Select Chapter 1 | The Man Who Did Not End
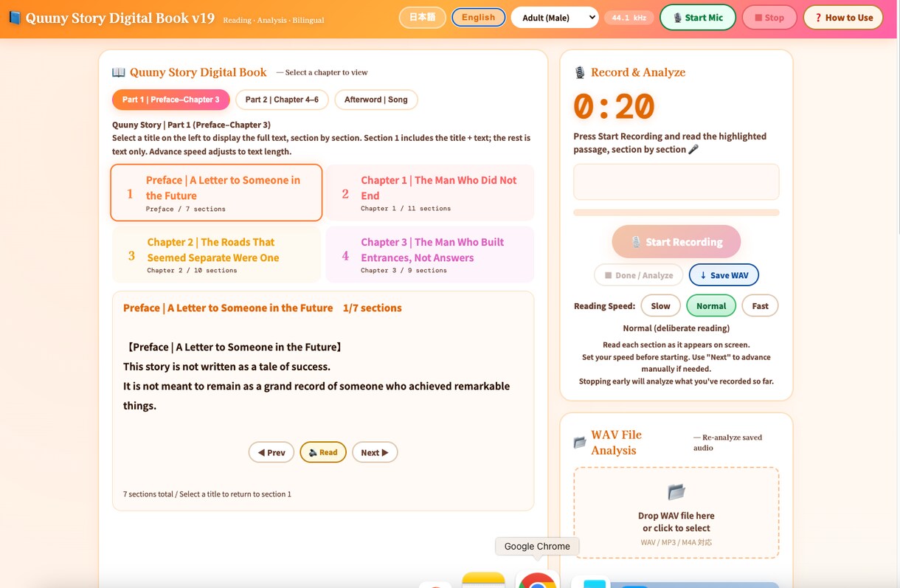Image resolution: width=900 pixels, height=588 pixels. point(430,193)
